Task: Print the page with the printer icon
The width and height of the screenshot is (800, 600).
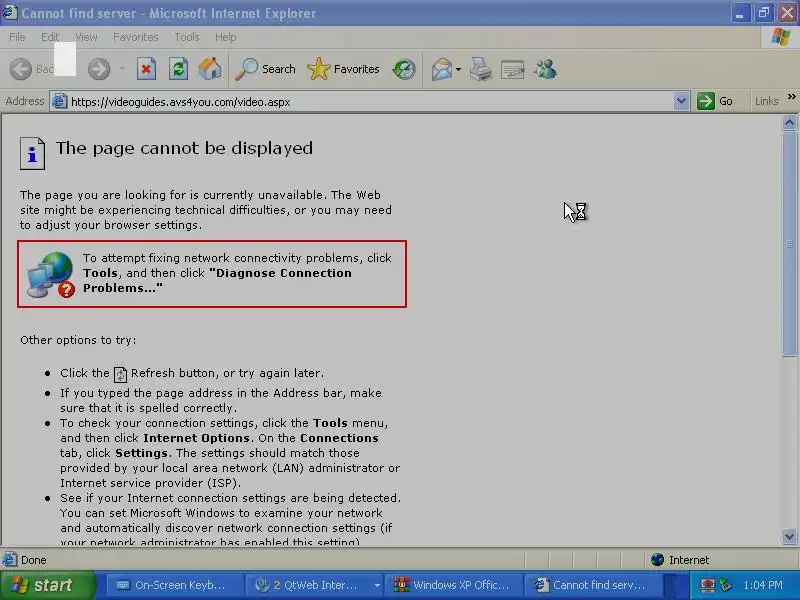Action: [481, 69]
